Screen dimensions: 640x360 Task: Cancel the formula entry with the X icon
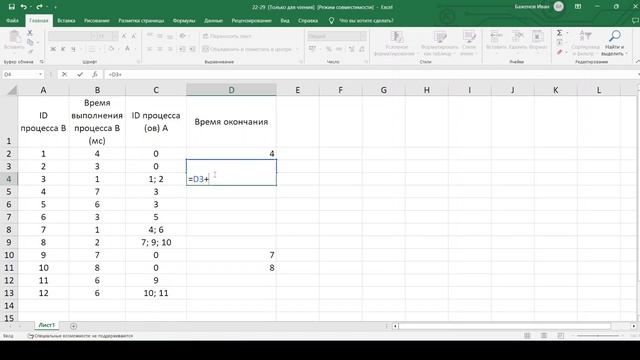click(x=64, y=74)
